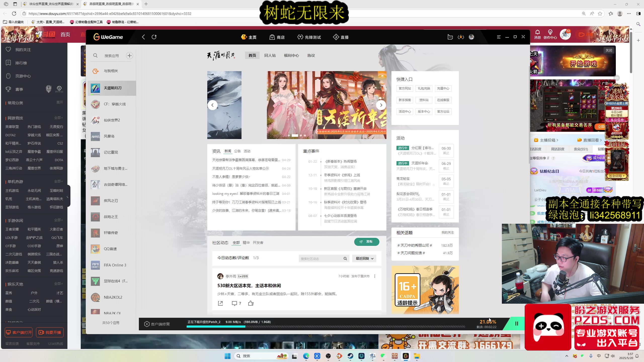Open comments on 530新大区 post
This screenshot has height=362, width=644.
236,303
